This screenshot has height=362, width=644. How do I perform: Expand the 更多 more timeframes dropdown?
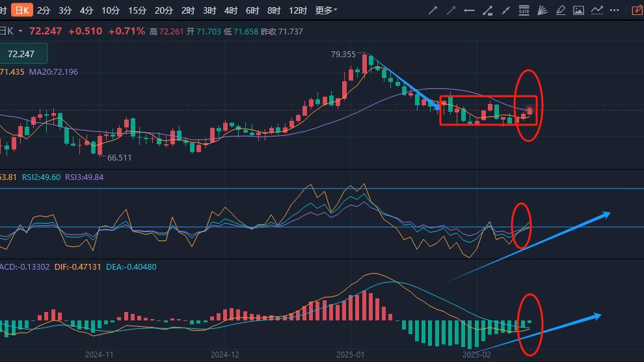click(326, 10)
